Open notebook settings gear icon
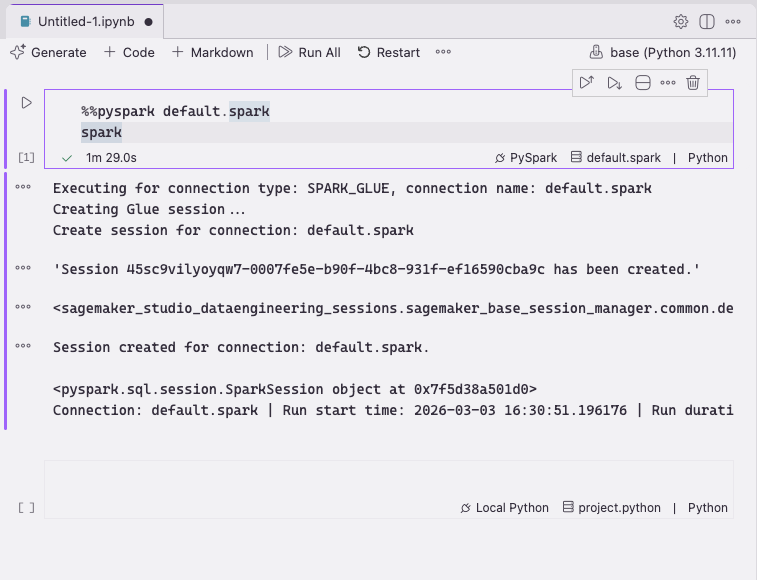757x580 pixels. (681, 22)
